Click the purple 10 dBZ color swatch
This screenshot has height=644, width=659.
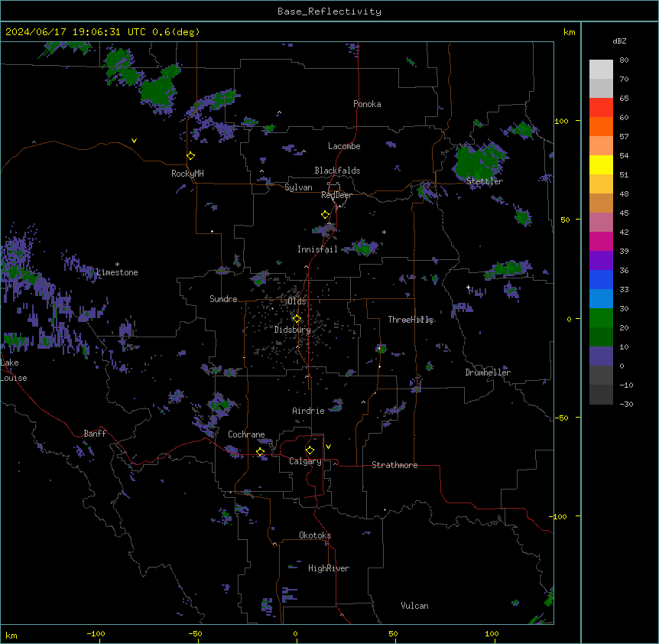pyautogui.click(x=601, y=356)
